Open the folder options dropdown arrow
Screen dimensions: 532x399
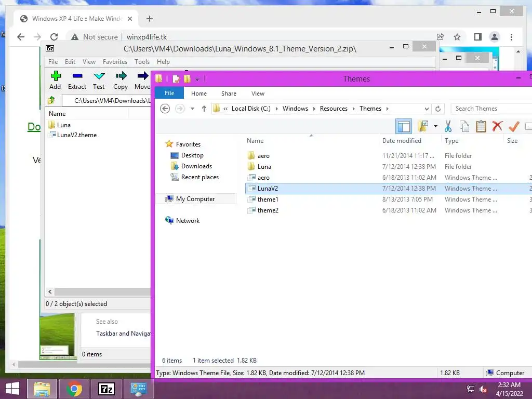tap(436, 126)
